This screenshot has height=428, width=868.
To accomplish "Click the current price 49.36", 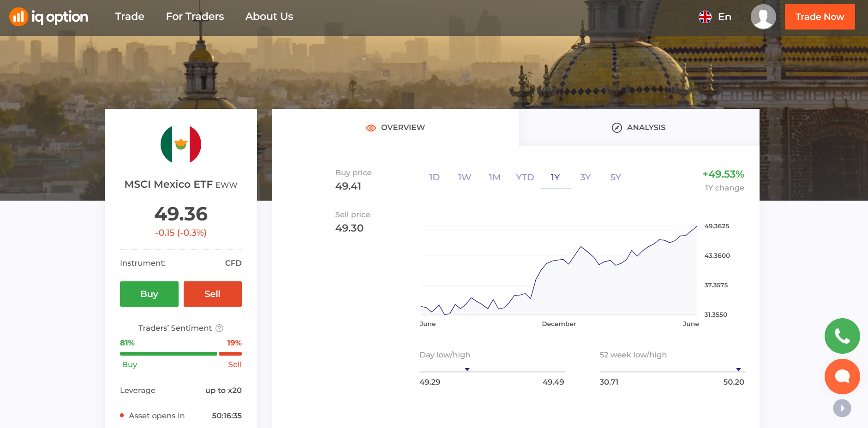I will 181,214.
